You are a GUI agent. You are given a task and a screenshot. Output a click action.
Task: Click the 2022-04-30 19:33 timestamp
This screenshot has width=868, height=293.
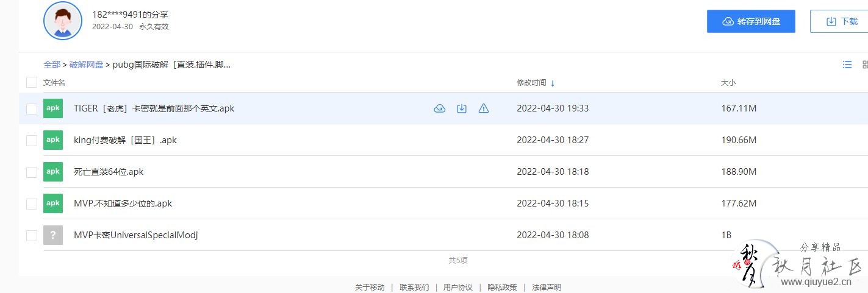553,108
